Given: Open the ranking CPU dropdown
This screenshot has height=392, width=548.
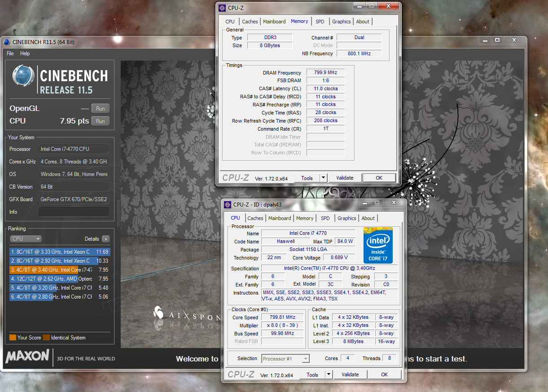Looking at the screenshot, I should (26, 239).
